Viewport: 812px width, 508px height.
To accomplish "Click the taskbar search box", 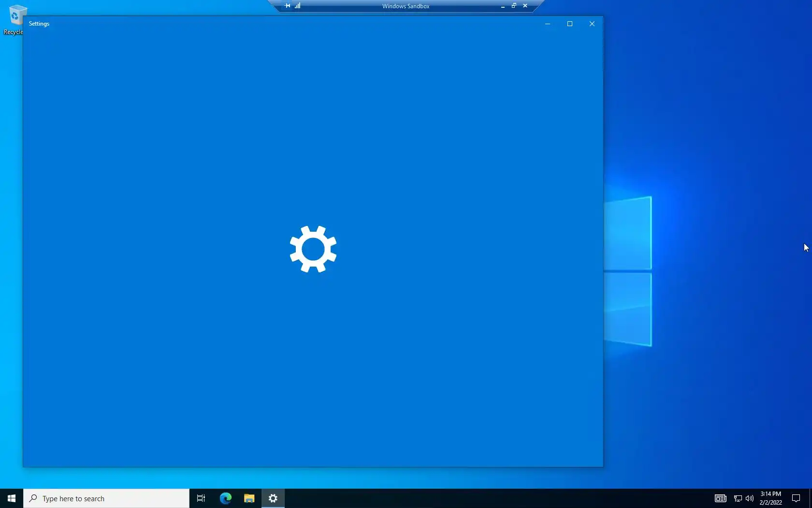I will pos(106,498).
